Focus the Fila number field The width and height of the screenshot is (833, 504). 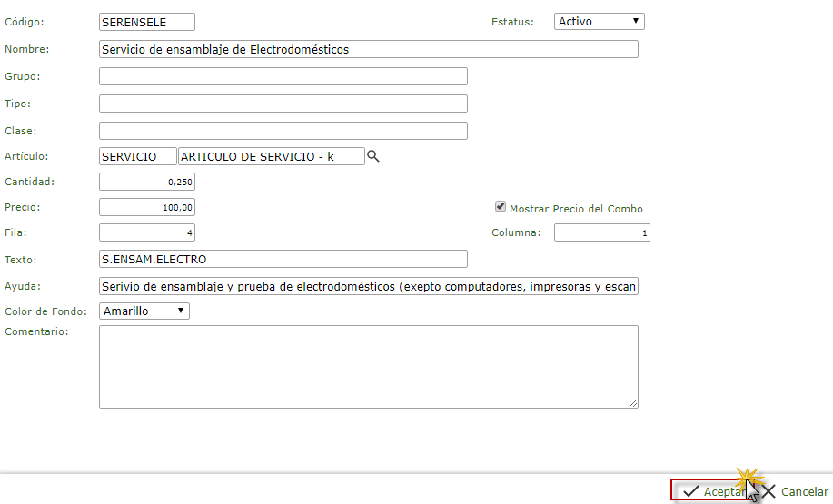(x=146, y=232)
